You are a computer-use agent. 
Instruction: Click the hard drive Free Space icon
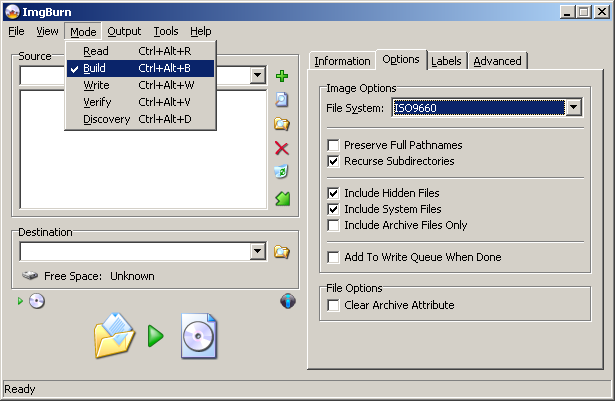30,276
